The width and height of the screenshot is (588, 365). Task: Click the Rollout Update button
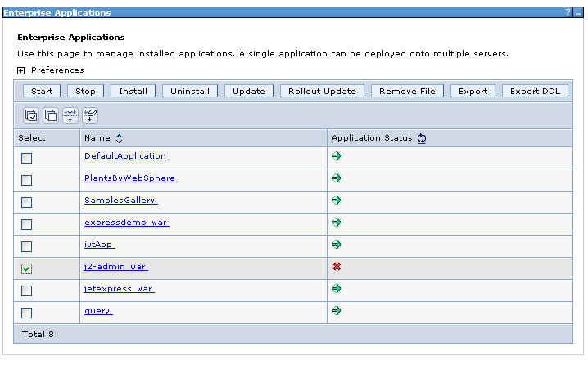click(x=322, y=91)
